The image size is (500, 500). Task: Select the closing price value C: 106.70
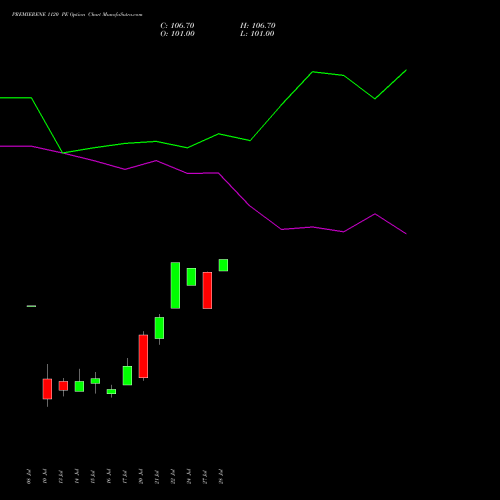[x=177, y=26]
